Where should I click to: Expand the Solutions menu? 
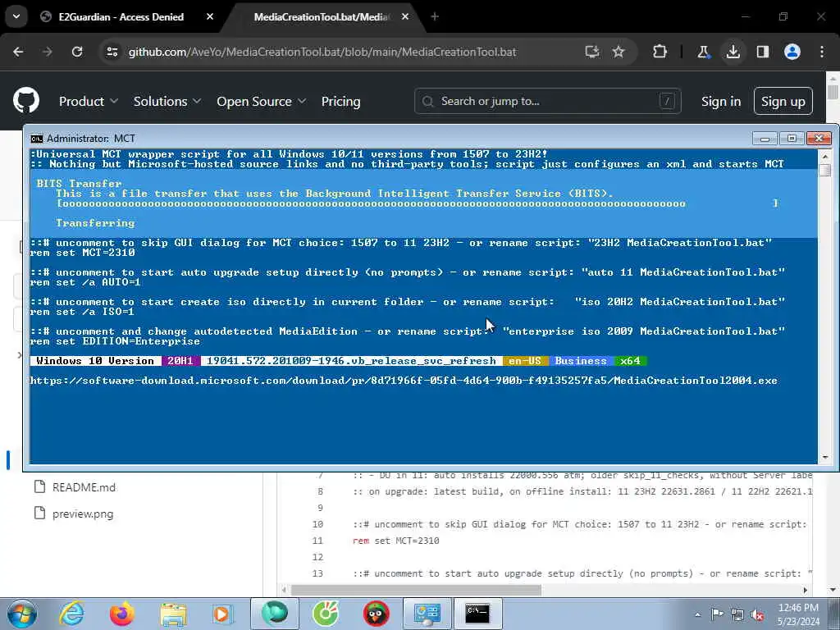coord(167,101)
